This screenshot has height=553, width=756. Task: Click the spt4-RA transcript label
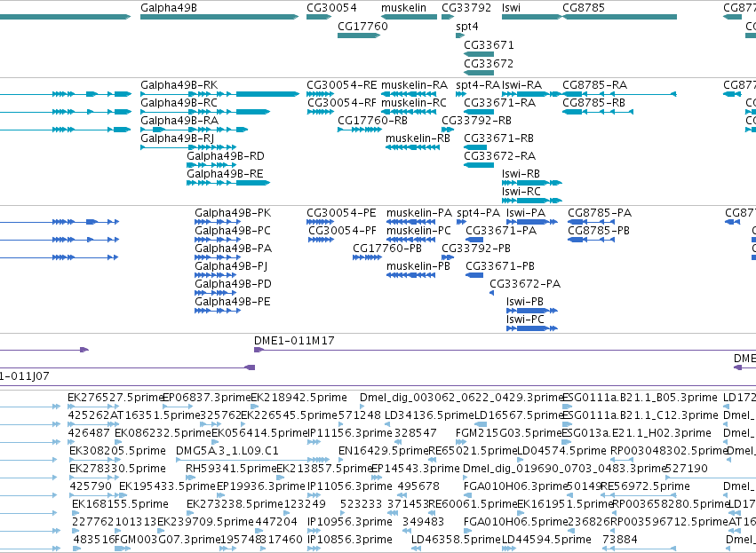478,85
